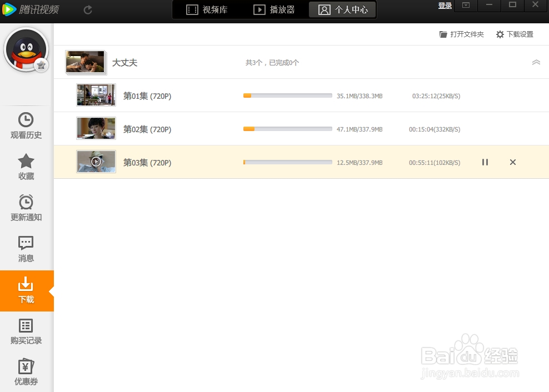Click the 47.1MB/337.9MB size text

(360, 129)
